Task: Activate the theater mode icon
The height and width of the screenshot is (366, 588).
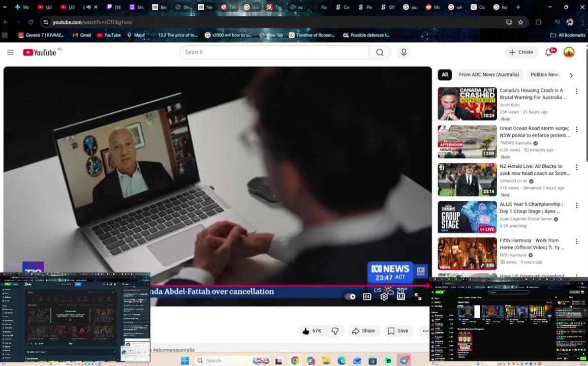Action: pyautogui.click(x=401, y=296)
